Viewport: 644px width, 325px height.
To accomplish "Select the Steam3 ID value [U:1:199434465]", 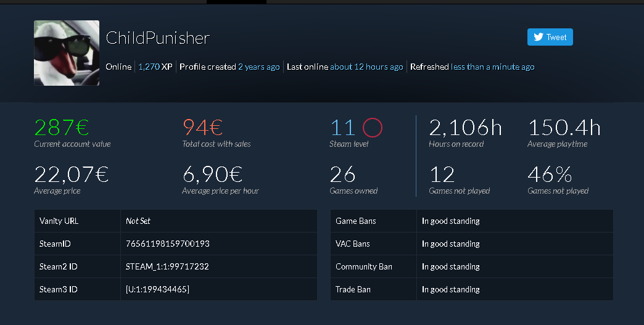I will pyautogui.click(x=157, y=289).
